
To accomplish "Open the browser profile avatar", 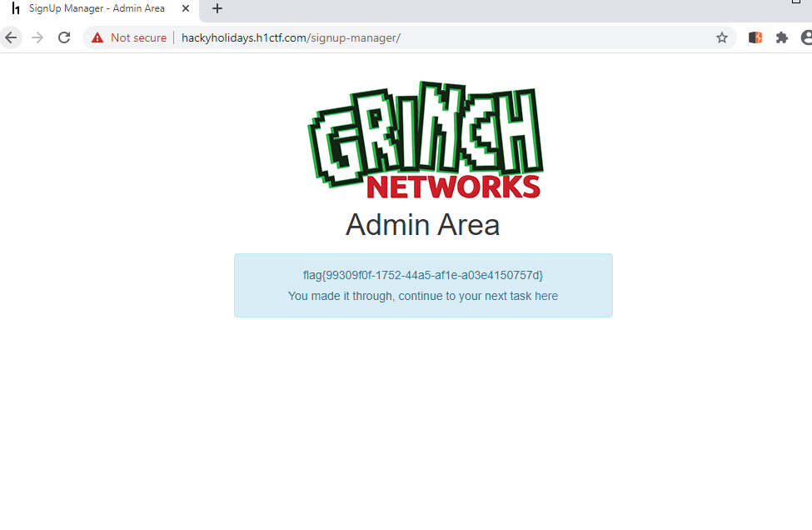I will [807, 37].
